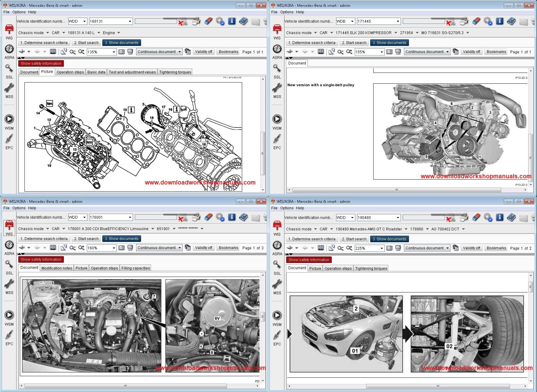Screen dimensions: 537x392
Task: Toggle Validity off in bottom-left window
Action: 204,248
